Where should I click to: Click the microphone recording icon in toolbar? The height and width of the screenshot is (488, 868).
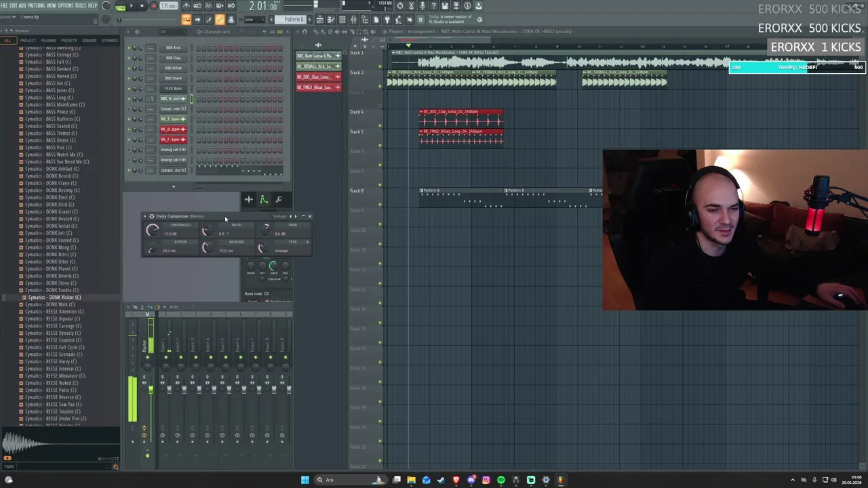pos(422,6)
